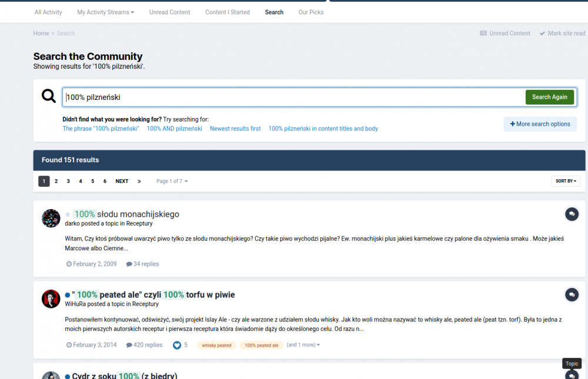588x379 pixels.
Task: Click the magnifying glass search icon
Action: click(x=49, y=96)
